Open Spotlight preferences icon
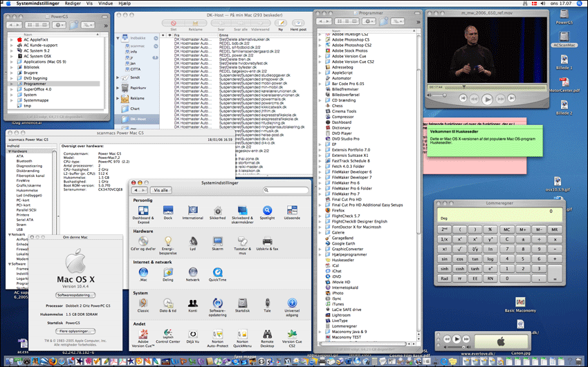Viewport: 588px width, 367px height. tap(266, 209)
